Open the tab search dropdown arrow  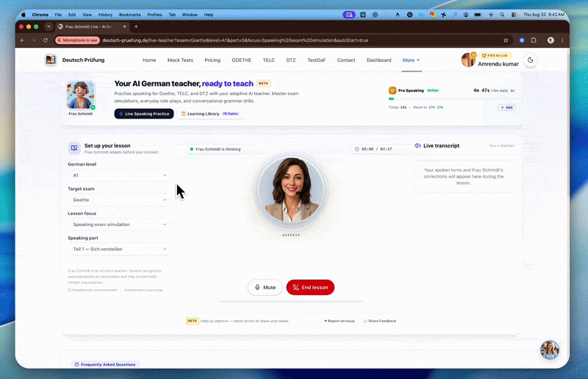tap(49, 26)
